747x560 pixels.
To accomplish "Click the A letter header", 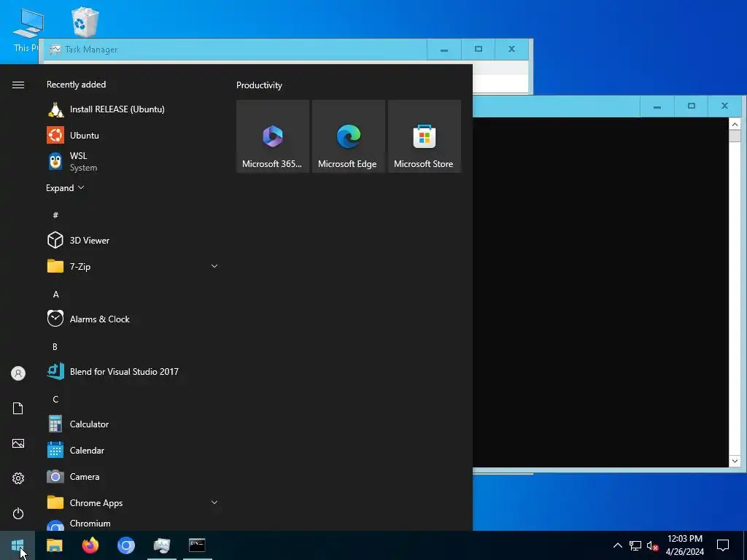I will pyautogui.click(x=55, y=295).
